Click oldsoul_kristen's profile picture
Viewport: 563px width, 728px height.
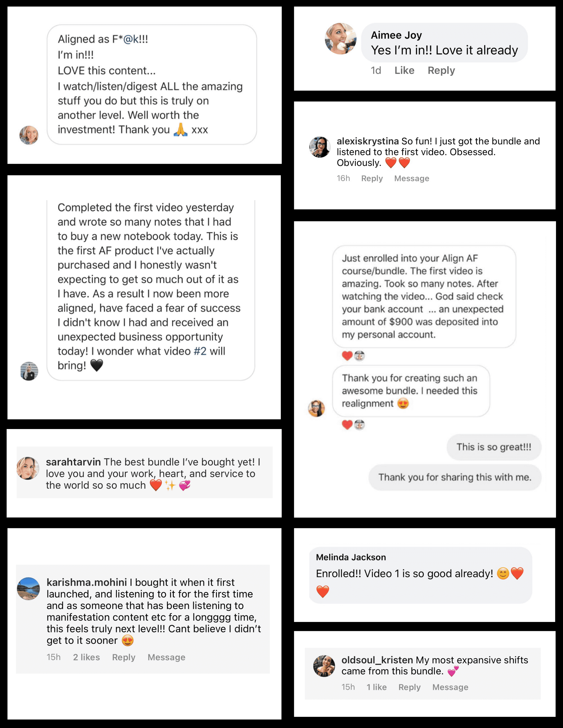[324, 666]
